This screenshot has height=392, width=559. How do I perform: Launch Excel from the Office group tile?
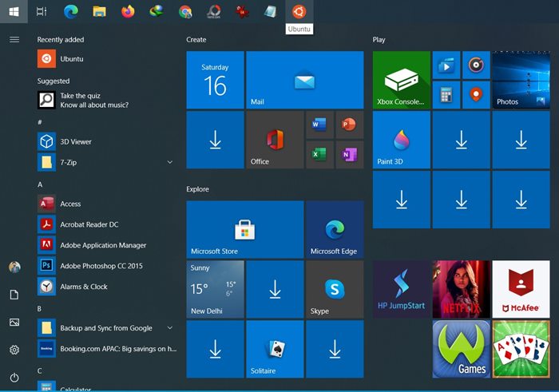[x=319, y=155]
